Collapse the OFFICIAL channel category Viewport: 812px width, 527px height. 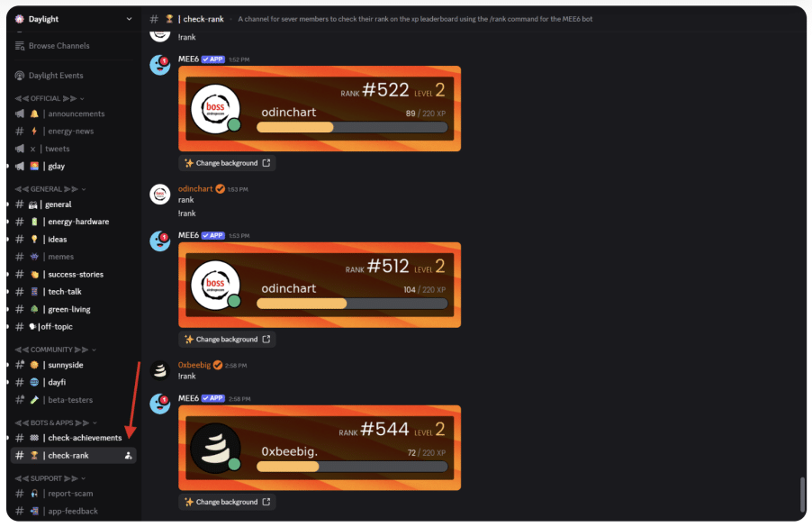[x=50, y=98]
